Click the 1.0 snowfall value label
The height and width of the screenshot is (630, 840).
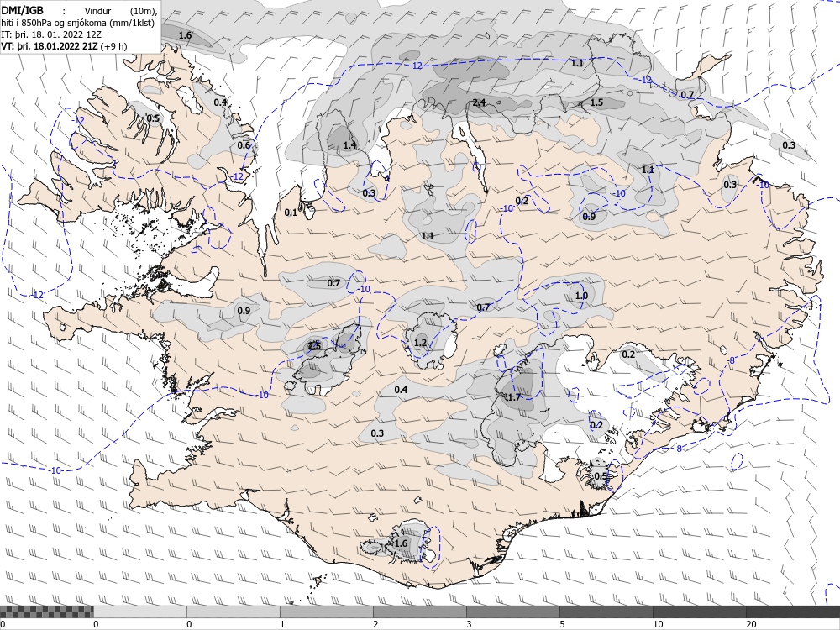(581, 296)
